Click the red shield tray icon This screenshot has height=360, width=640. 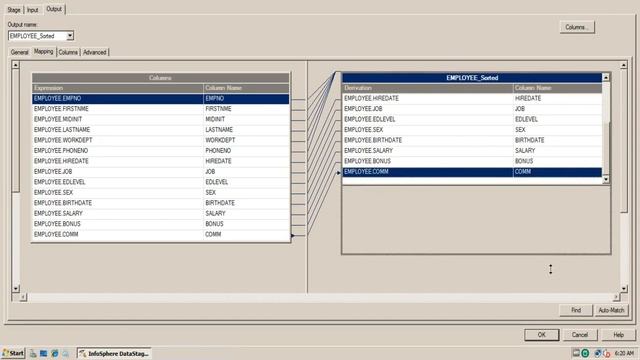click(x=607, y=353)
